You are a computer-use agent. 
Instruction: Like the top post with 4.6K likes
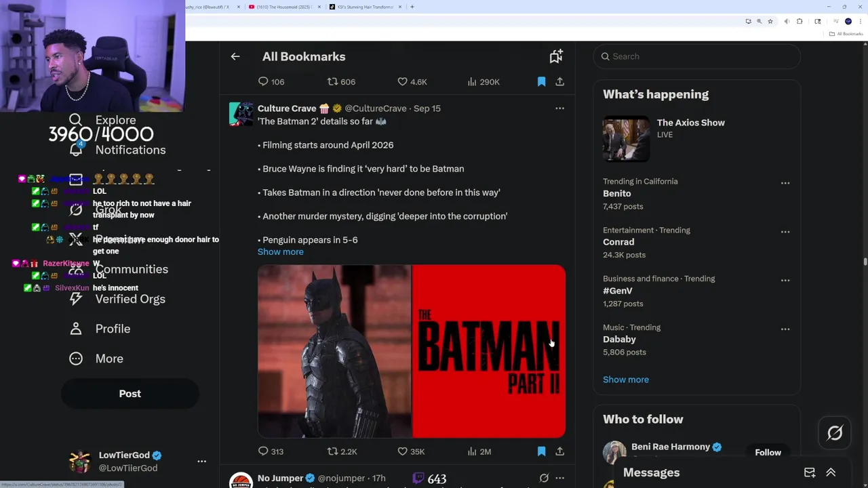[412, 81]
